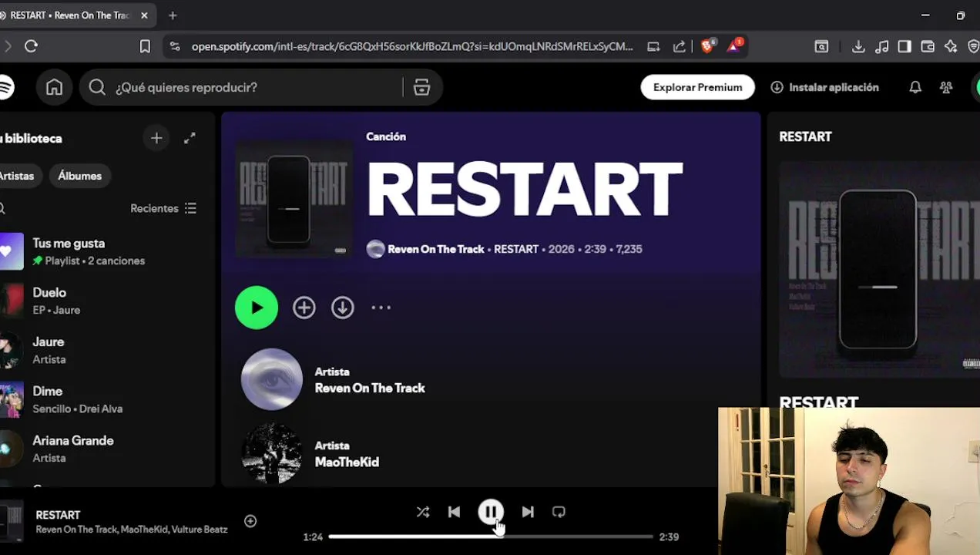The width and height of the screenshot is (980, 555).
Task: Click Spotify logo at top left
Action: [6, 87]
